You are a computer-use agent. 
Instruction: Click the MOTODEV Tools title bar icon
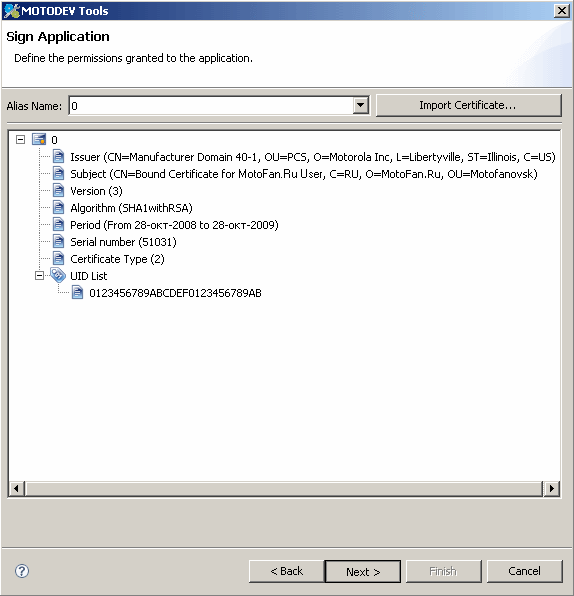click(11, 11)
